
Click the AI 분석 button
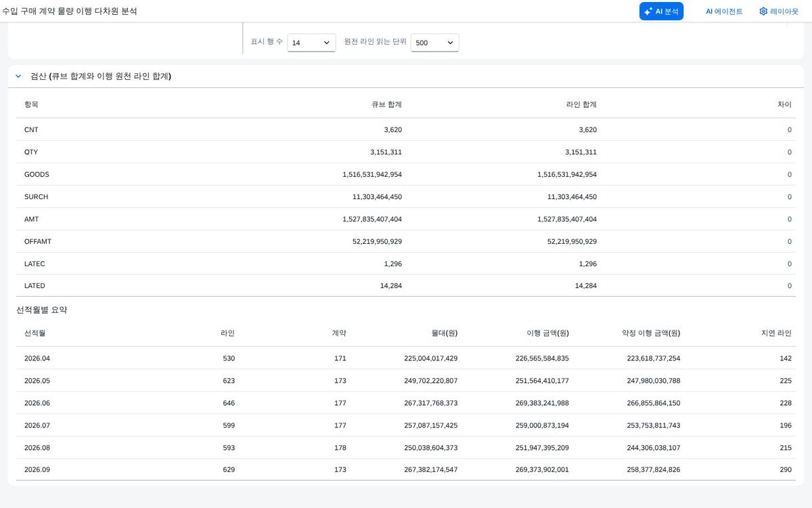coord(661,12)
